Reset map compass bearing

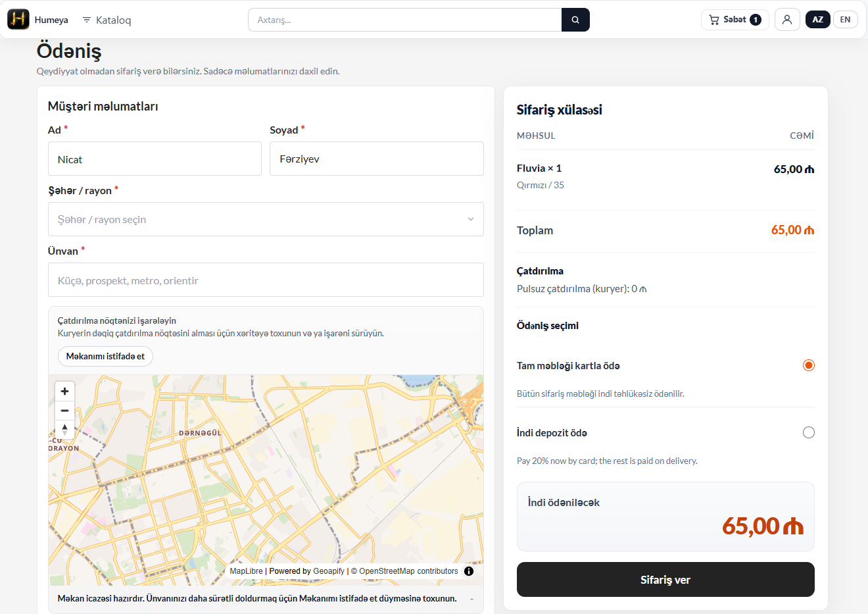64,430
